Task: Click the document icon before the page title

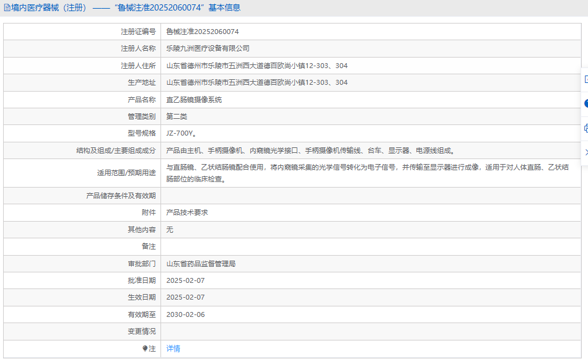Action: point(7,7)
